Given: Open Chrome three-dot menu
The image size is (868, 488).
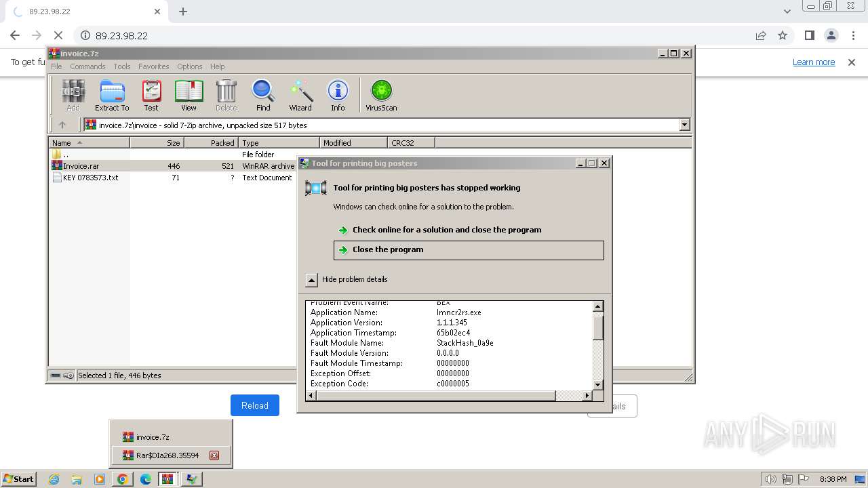Looking at the screenshot, I should click(852, 35).
